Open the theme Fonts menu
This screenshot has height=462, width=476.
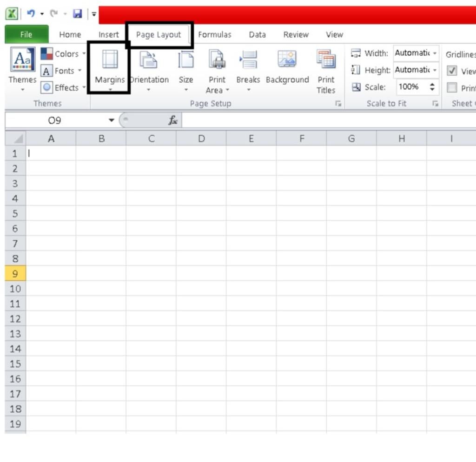point(61,71)
